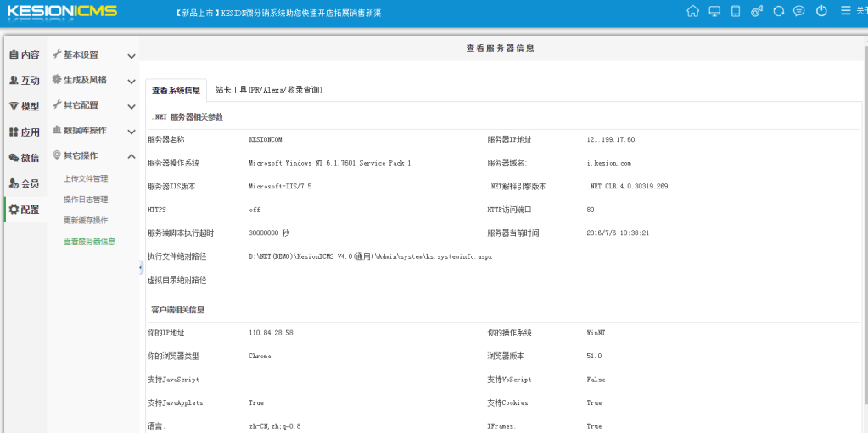Open the hamburger menu icon beside 关于
This screenshot has width=868, height=433.
tap(845, 11)
